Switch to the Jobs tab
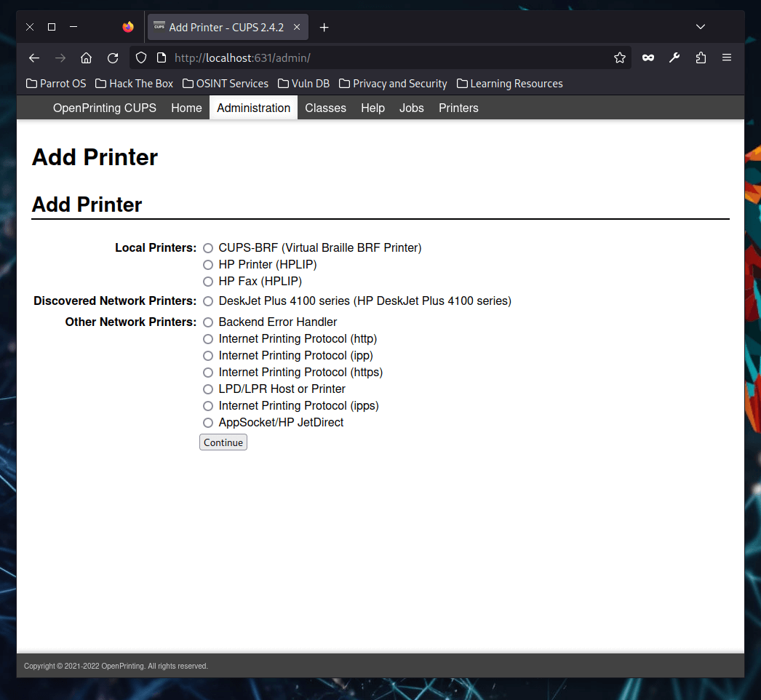 point(411,108)
